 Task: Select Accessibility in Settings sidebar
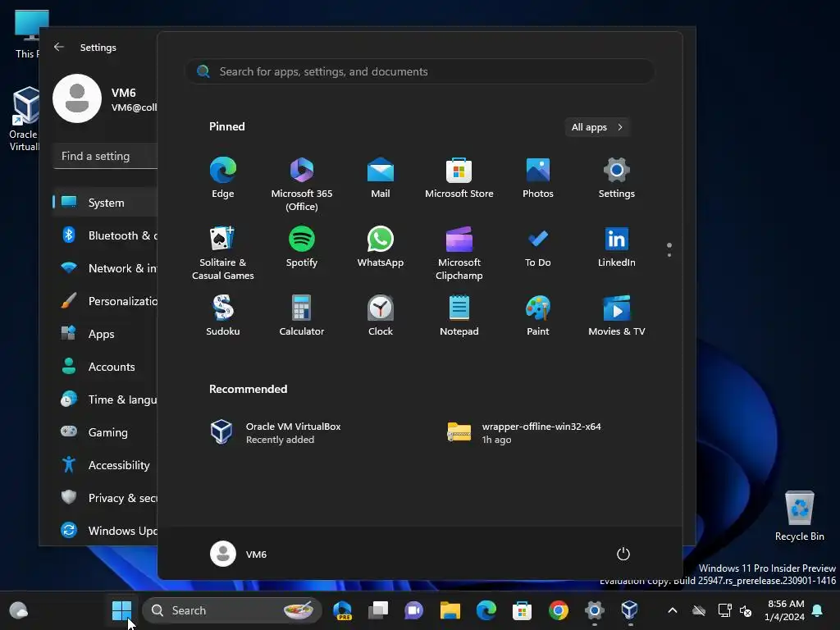106,465
